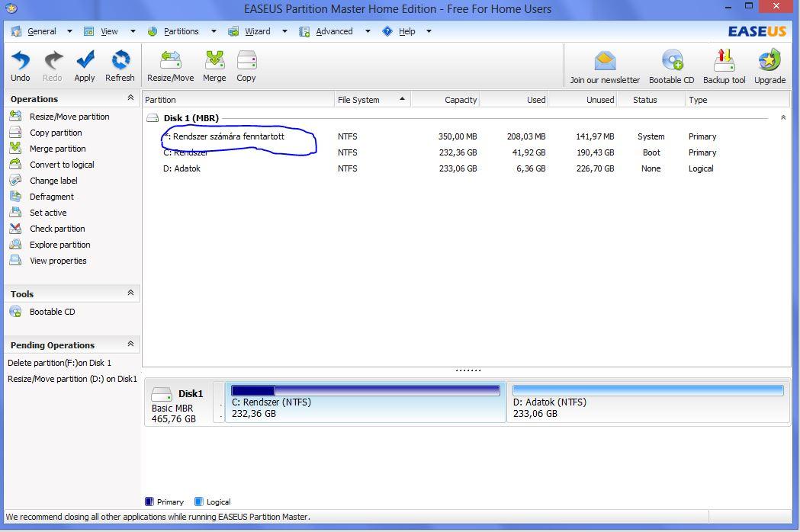800x532 pixels.
Task: Select Change label operation
Action: click(x=53, y=181)
